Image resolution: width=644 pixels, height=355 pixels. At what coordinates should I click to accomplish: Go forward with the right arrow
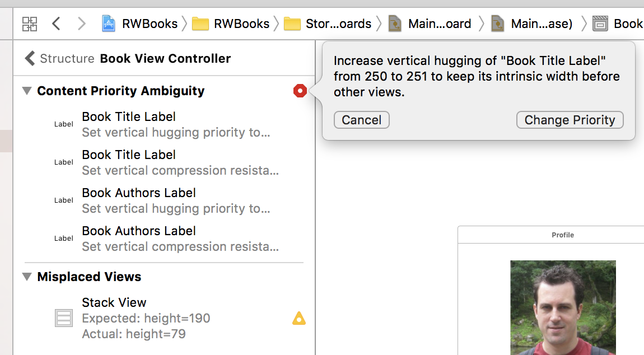coord(82,24)
